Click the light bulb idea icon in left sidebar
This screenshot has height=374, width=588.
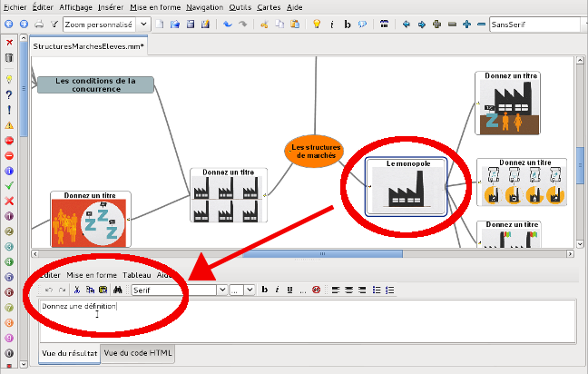8,79
